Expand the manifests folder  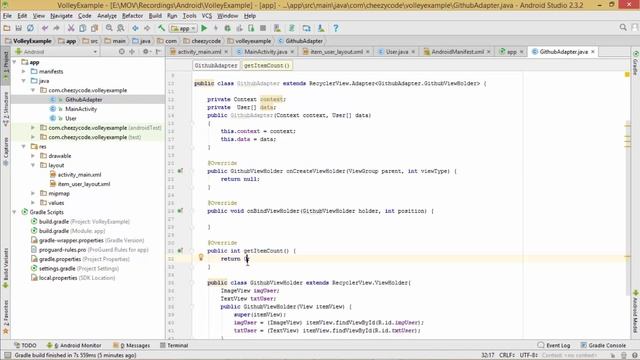pos(24,71)
